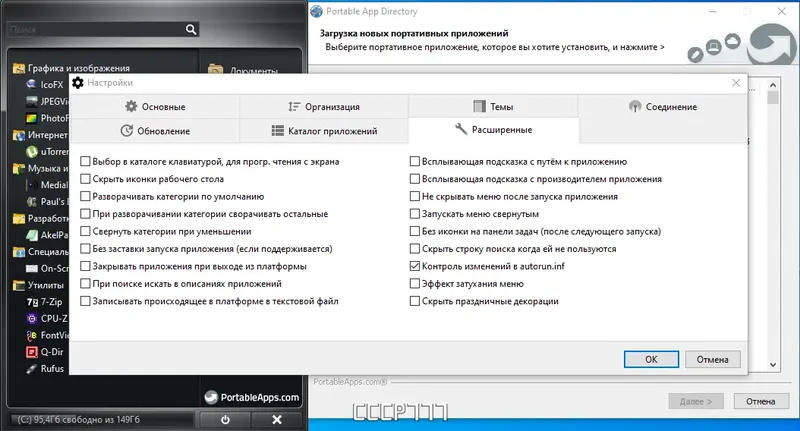Tick Скрыть иконки рабочего стола

point(85,179)
